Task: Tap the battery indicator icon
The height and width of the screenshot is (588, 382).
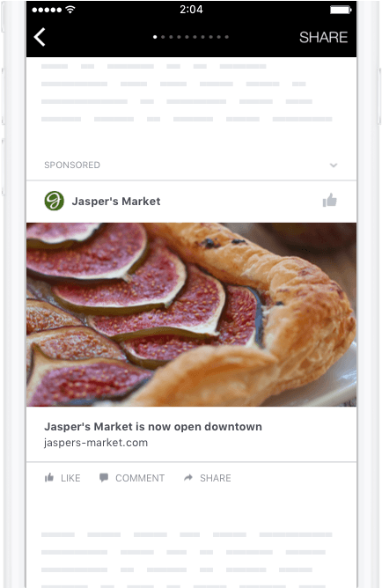Action: coord(341,11)
